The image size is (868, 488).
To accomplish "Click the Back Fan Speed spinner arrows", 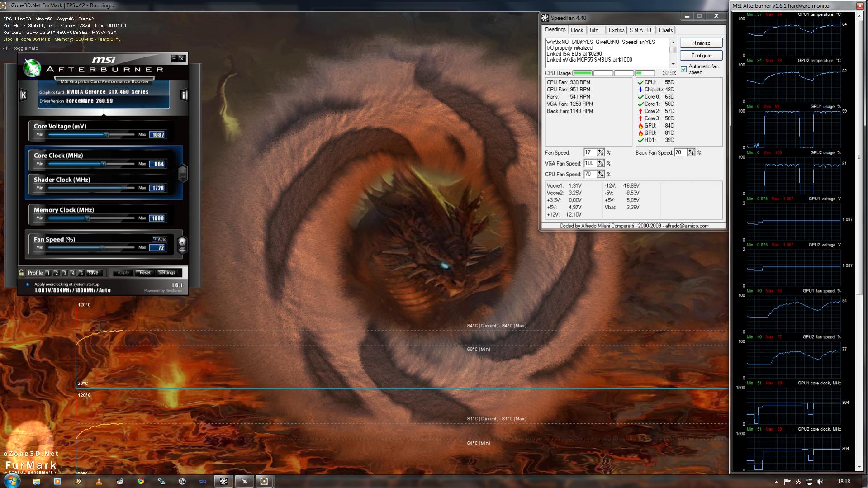I will point(691,153).
